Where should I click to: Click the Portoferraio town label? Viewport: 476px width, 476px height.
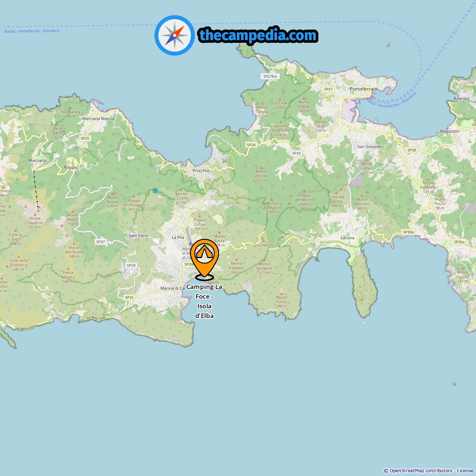pyautogui.click(x=363, y=89)
